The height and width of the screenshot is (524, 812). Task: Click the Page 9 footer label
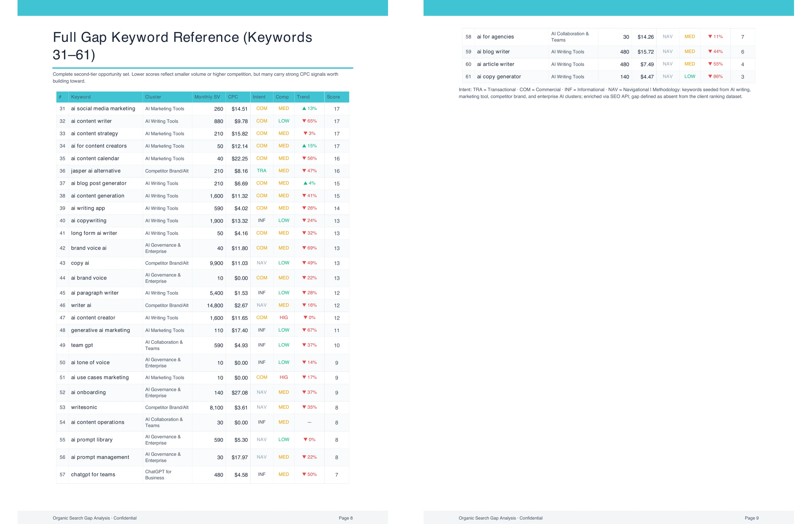pos(752,518)
